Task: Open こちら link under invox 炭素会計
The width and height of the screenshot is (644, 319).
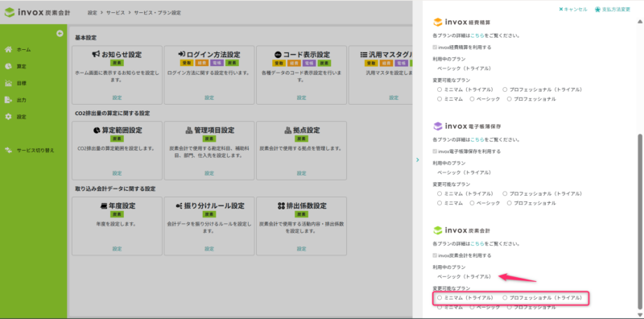Action: 477,244
